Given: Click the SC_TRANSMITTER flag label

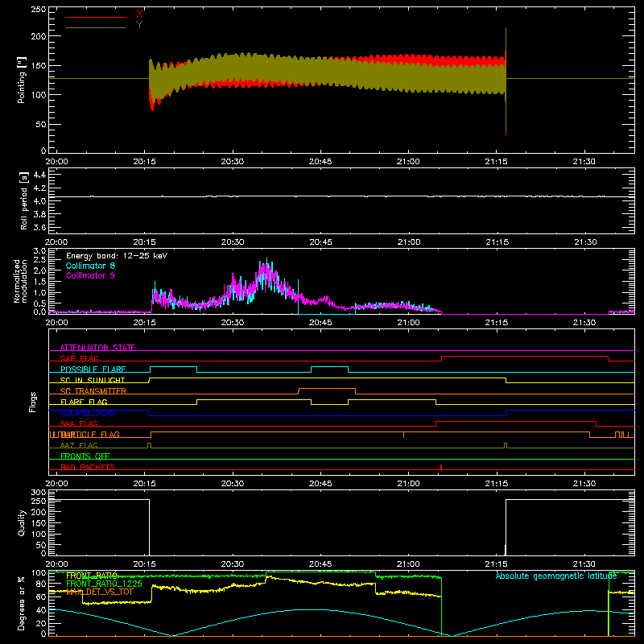Looking at the screenshot, I should (x=93, y=391).
